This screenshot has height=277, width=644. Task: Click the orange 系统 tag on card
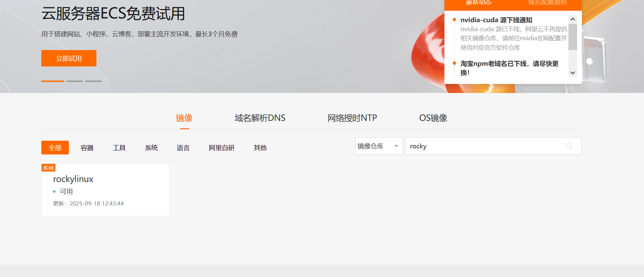point(48,168)
